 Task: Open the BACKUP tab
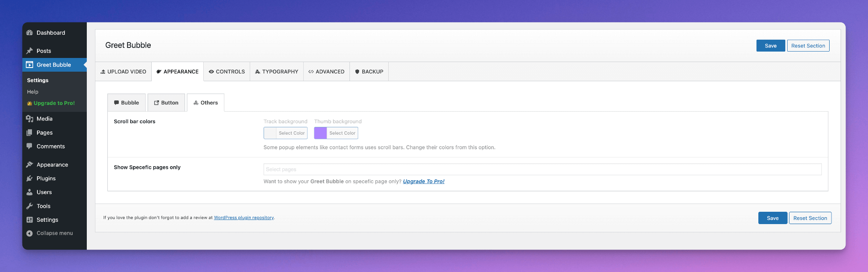369,72
